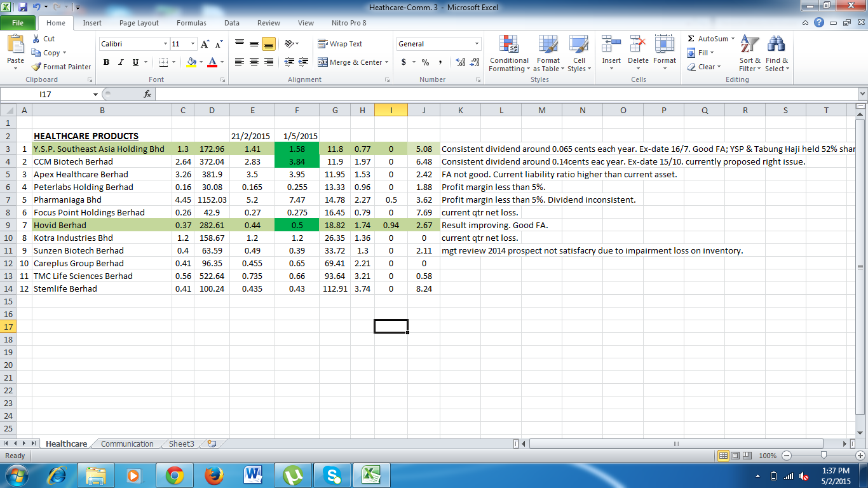Click the zoom slider handle
The height and width of the screenshot is (488, 868).
(824, 456)
